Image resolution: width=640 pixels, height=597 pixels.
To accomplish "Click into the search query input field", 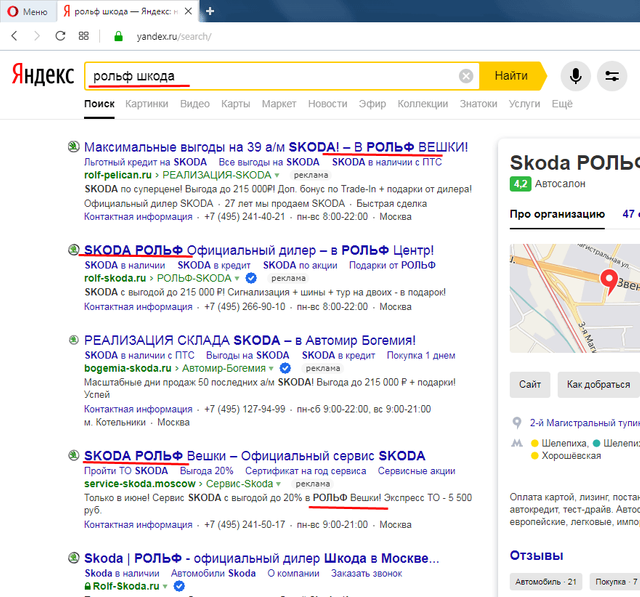I will [269, 76].
